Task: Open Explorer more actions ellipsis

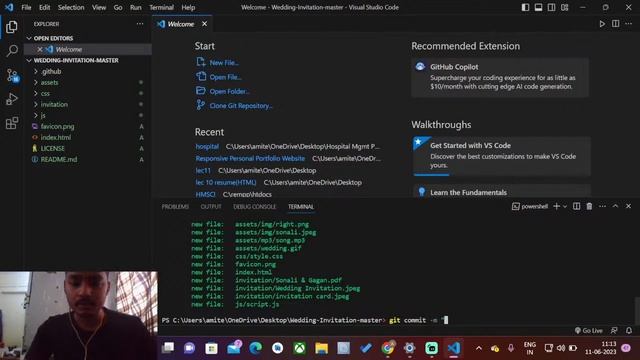Action: coord(140,24)
